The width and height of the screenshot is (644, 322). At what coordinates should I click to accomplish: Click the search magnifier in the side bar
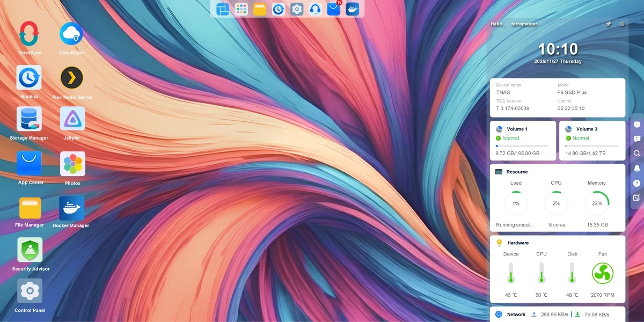[637, 153]
